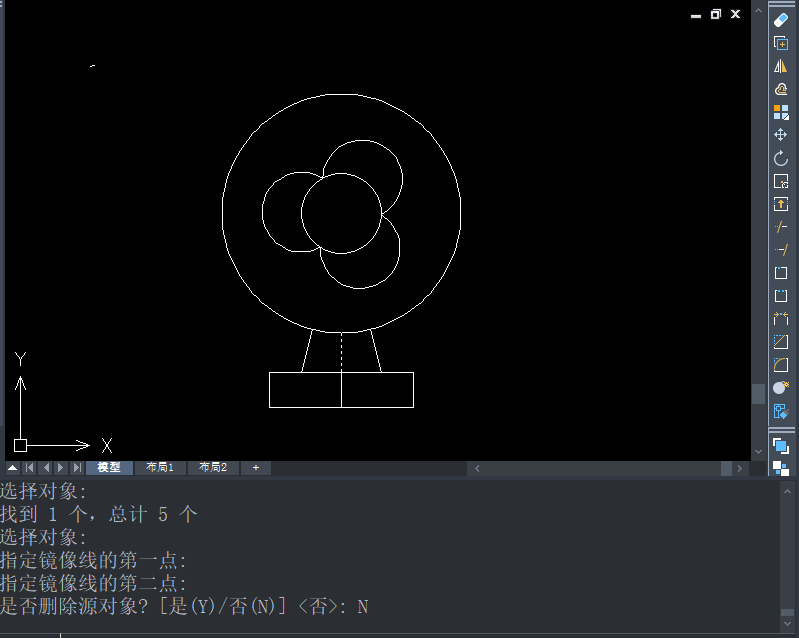
Task: Restore down the drawing window
Action: pyautogui.click(x=716, y=14)
